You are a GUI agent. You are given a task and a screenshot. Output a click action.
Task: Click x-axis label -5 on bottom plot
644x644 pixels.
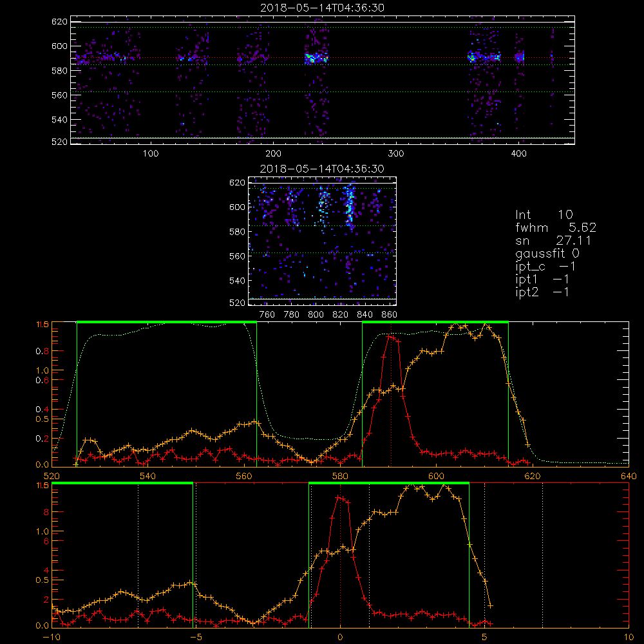coord(196,637)
